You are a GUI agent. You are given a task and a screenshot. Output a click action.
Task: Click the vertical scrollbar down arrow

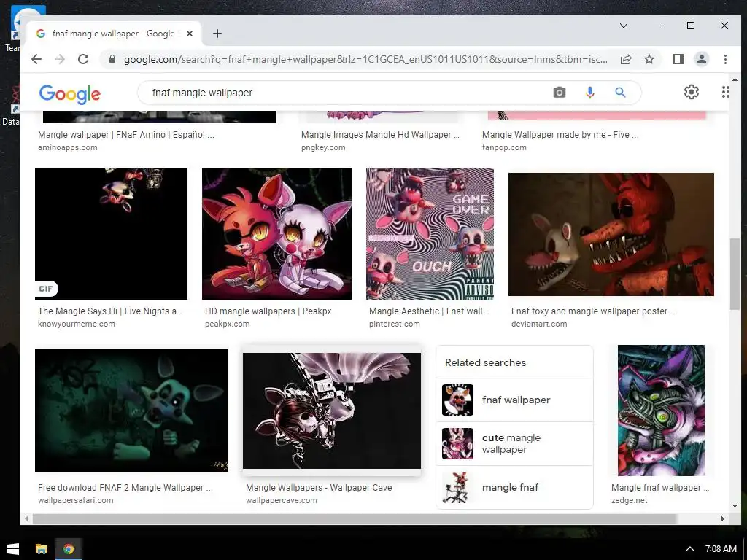(735, 506)
